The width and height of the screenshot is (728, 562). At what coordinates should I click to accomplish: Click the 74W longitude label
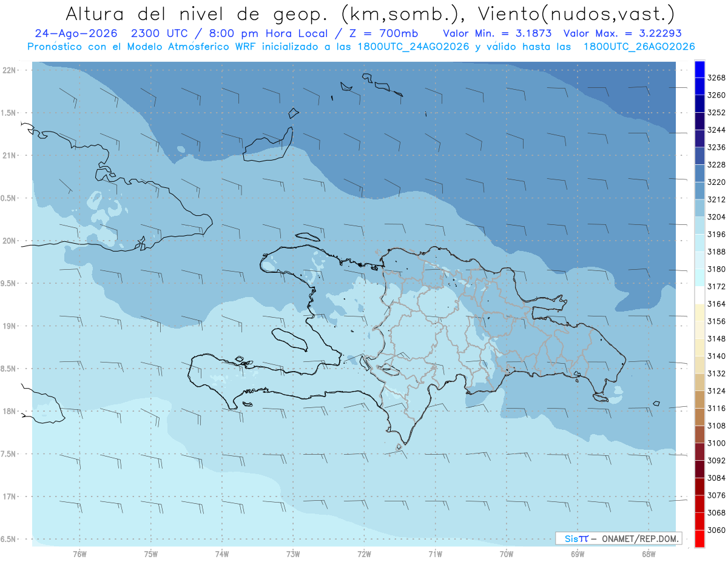pos(221,554)
